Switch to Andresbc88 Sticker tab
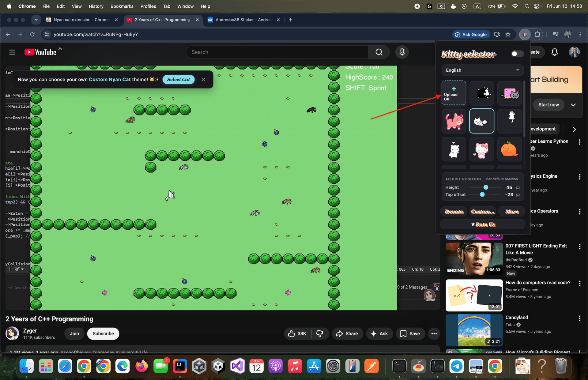 243,20
